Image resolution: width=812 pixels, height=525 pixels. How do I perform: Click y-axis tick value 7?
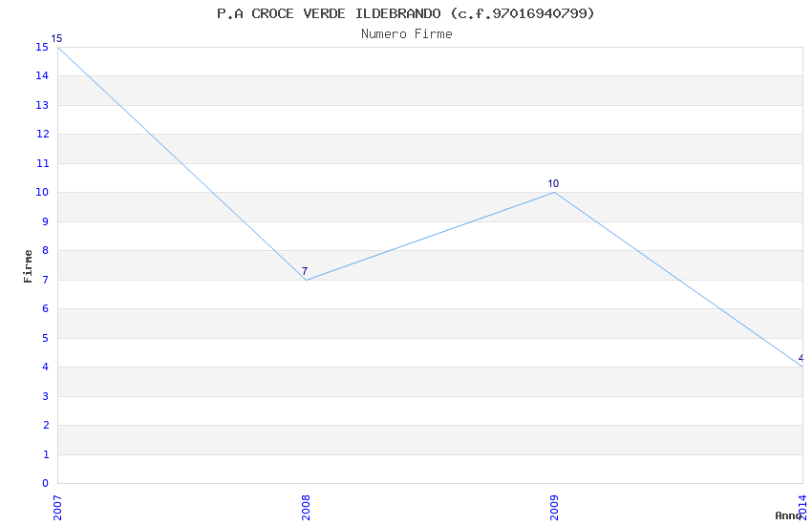(46, 280)
